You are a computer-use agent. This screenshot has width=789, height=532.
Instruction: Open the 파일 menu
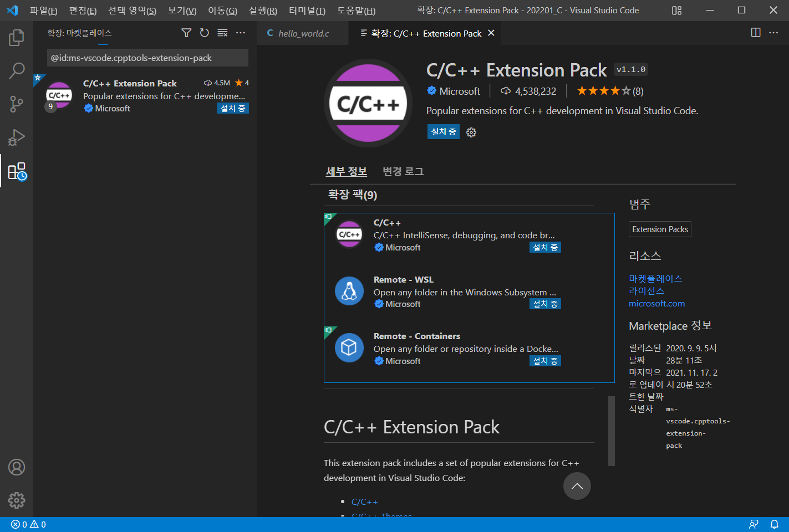click(43, 11)
